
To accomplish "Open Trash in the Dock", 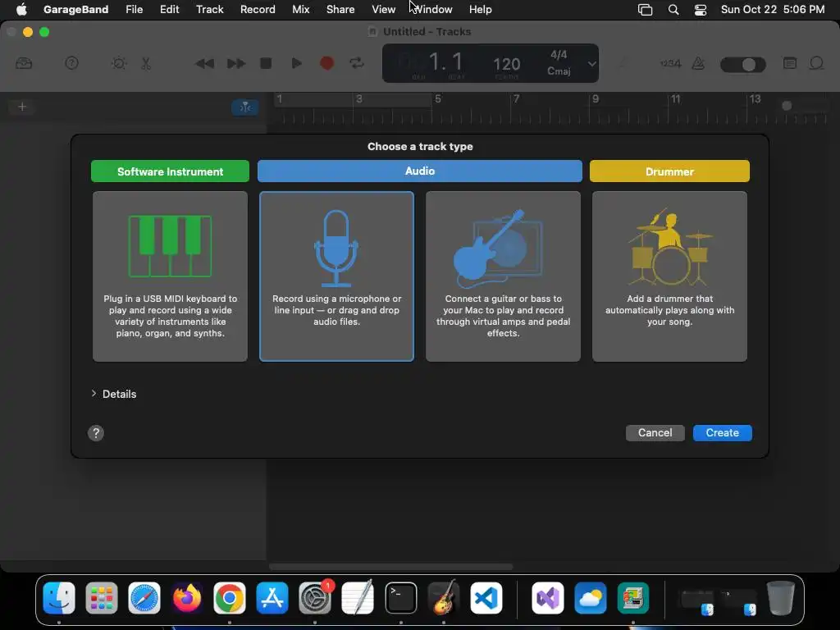I will (781, 597).
